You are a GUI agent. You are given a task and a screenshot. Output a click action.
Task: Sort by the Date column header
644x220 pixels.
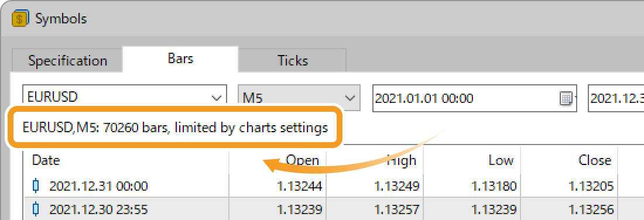pyautogui.click(x=126, y=160)
